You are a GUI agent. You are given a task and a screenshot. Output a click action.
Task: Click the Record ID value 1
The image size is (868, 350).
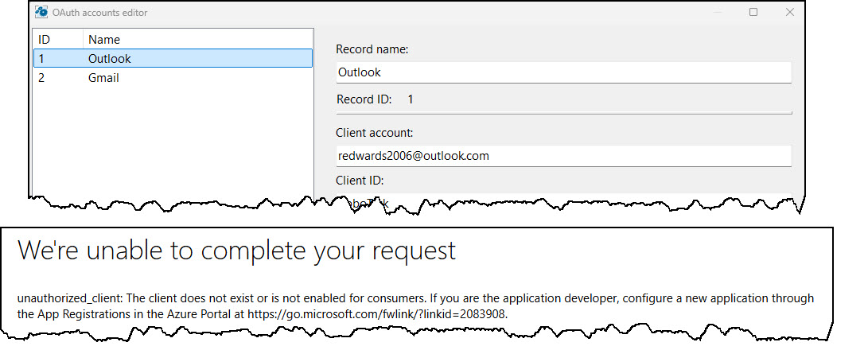(411, 99)
